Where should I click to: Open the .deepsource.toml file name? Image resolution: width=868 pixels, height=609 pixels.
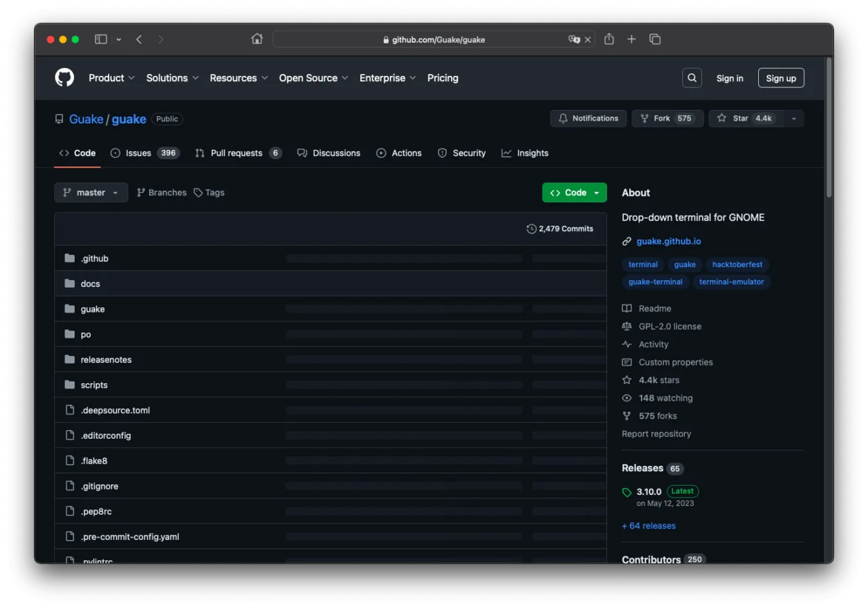[x=115, y=410]
